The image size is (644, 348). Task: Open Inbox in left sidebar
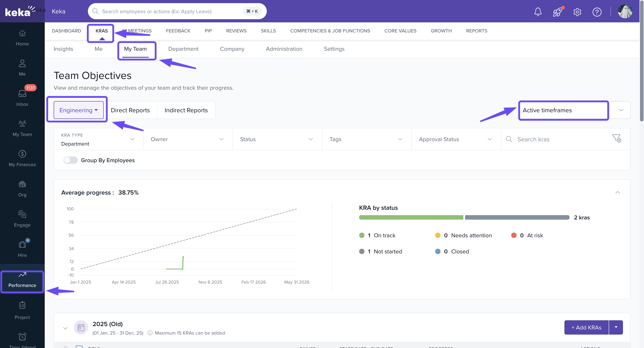22,98
